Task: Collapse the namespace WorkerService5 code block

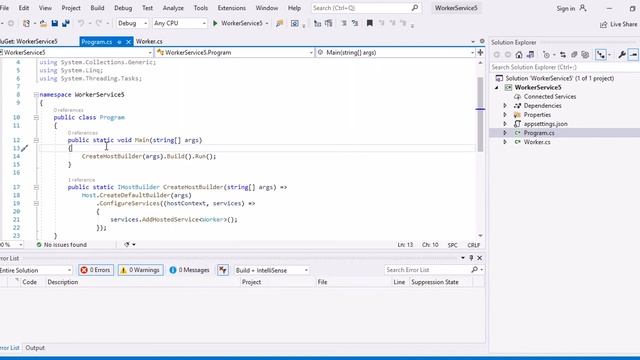Action: (36, 95)
